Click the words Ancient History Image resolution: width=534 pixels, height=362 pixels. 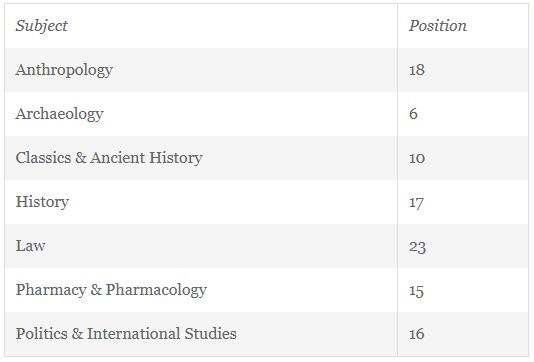(x=146, y=158)
